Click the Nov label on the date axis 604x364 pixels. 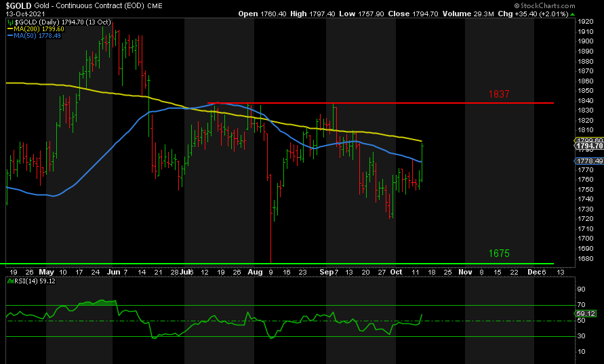point(465,272)
